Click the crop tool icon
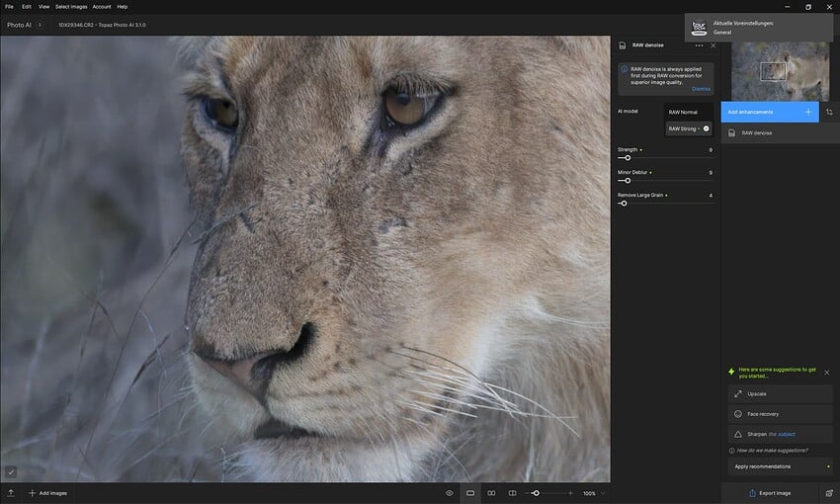This screenshot has width=840, height=504. (x=829, y=112)
